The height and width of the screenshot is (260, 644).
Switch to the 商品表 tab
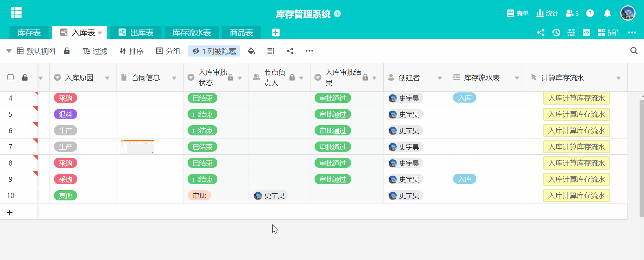(x=241, y=32)
